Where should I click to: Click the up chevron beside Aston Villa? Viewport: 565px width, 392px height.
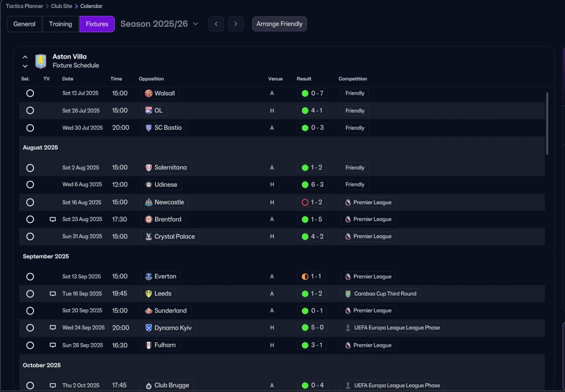pyautogui.click(x=25, y=57)
